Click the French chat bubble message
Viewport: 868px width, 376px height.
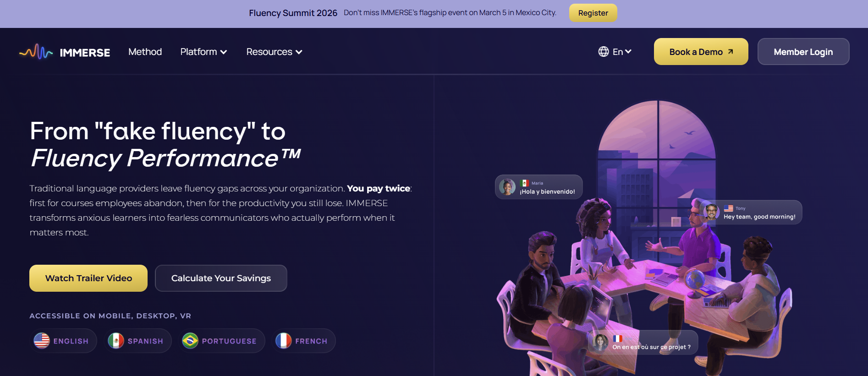[x=651, y=347]
